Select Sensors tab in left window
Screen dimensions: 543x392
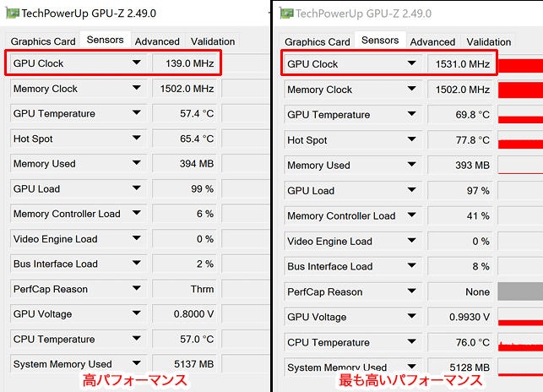click(x=106, y=40)
